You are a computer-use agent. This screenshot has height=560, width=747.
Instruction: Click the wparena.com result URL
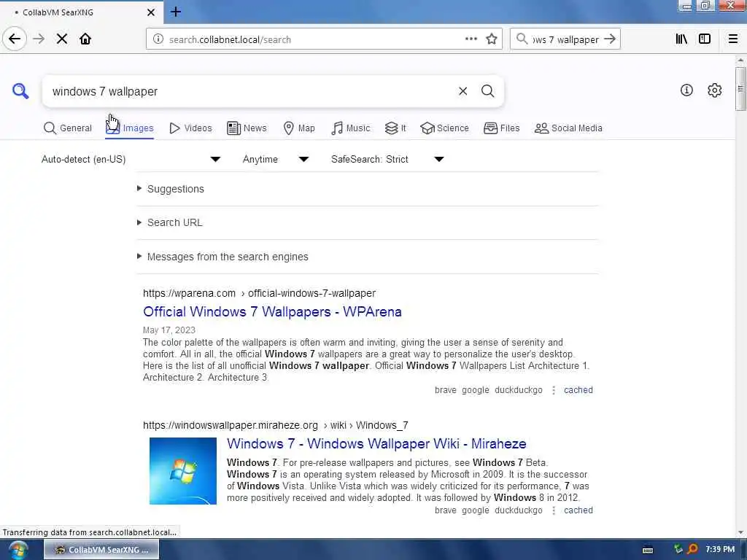tap(259, 293)
